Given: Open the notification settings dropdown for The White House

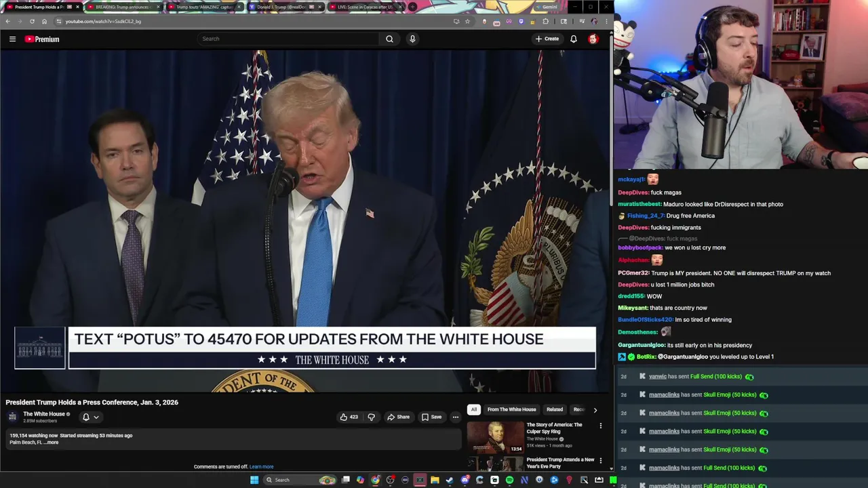Looking at the screenshot, I should 91,417.
